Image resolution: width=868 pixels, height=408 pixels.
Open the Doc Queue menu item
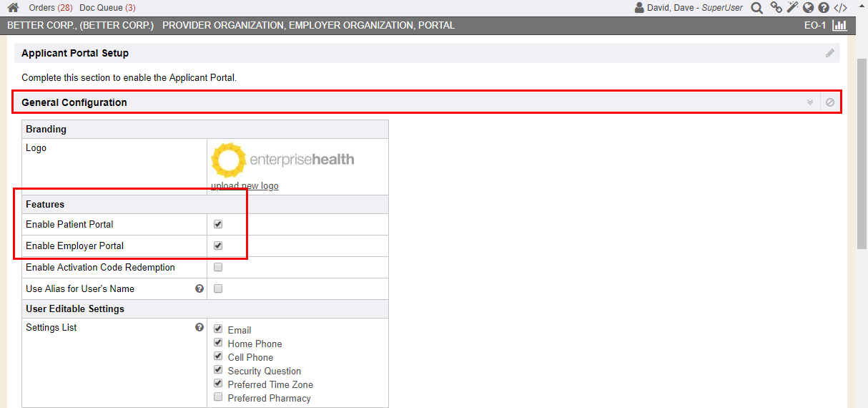pyautogui.click(x=107, y=8)
